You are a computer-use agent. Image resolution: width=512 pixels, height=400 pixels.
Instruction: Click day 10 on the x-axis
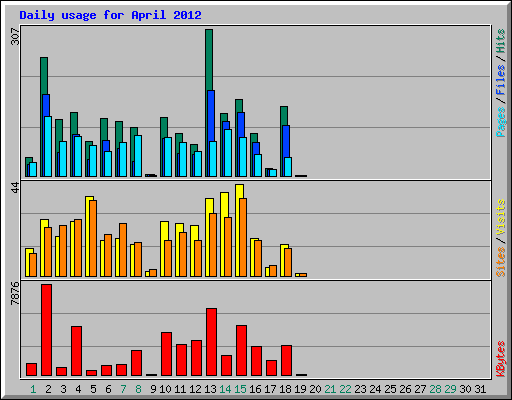point(165,389)
